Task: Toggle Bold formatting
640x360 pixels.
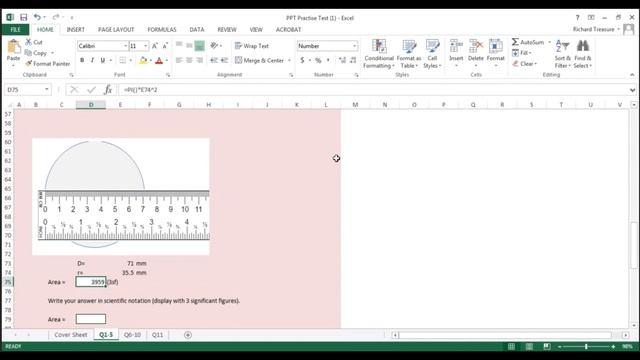Action: pos(82,60)
